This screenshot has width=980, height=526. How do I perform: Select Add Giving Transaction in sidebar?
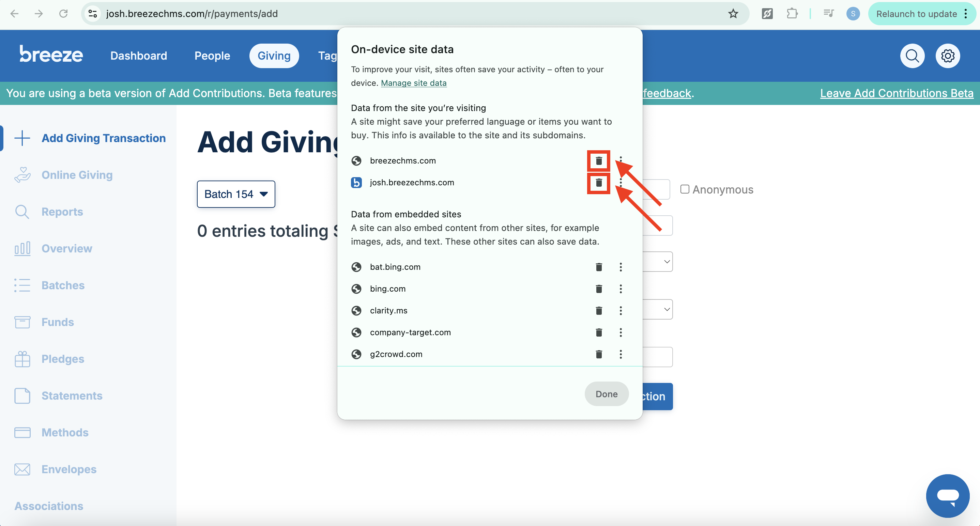point(90,138)
